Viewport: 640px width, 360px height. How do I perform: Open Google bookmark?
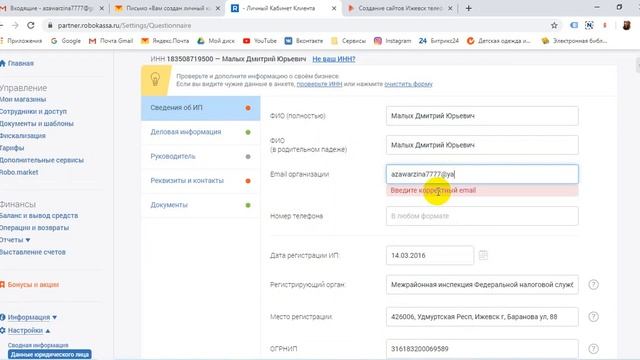click(66, 41)
